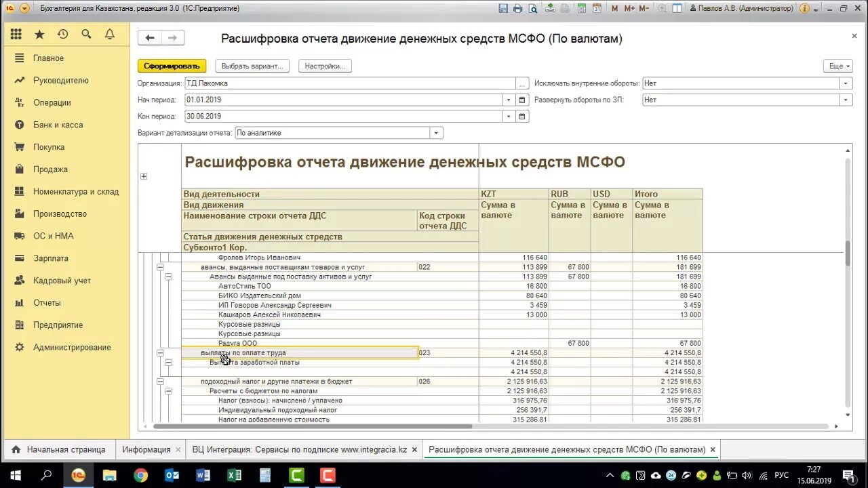Open Кон период date dropdown arrow

click(x=509, y=117)
